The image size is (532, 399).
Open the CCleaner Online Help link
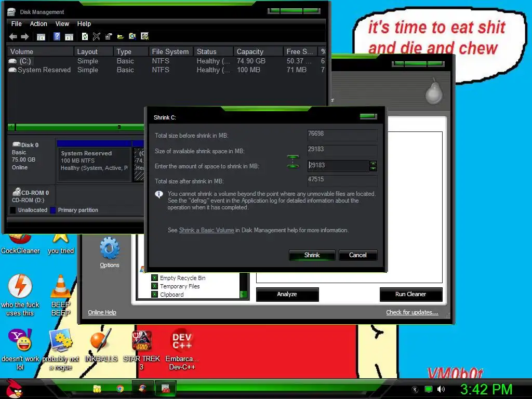pyautogui.click(x=102, y=312)
